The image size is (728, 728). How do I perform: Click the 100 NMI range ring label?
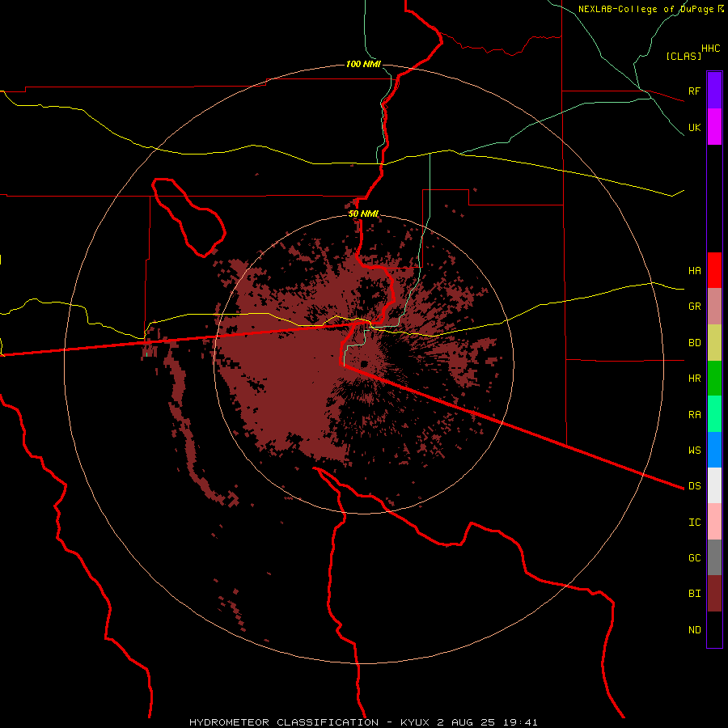(x=363, y=64)
